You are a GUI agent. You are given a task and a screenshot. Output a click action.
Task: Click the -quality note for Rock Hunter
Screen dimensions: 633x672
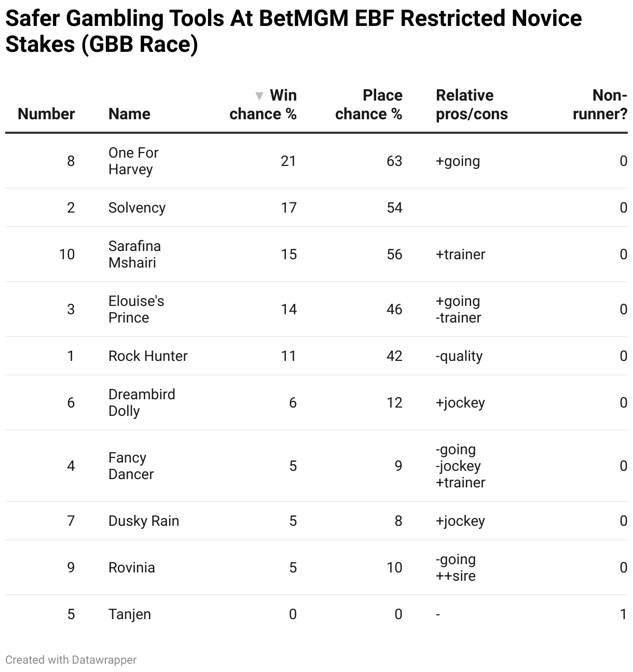pyautogui.click(x=459, y=356)
